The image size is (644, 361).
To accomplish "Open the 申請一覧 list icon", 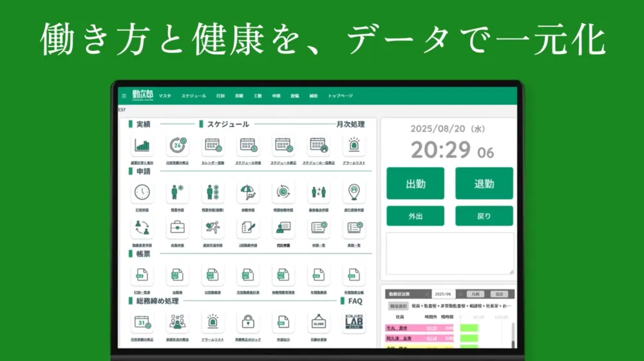I will 319,228.
